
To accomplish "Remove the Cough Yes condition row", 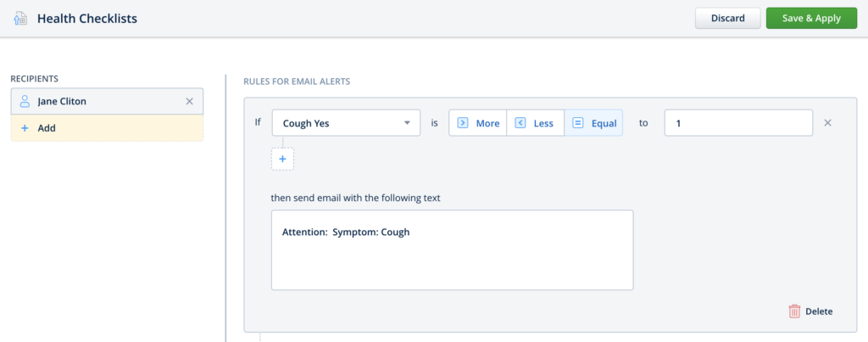I will coord(828,123).
